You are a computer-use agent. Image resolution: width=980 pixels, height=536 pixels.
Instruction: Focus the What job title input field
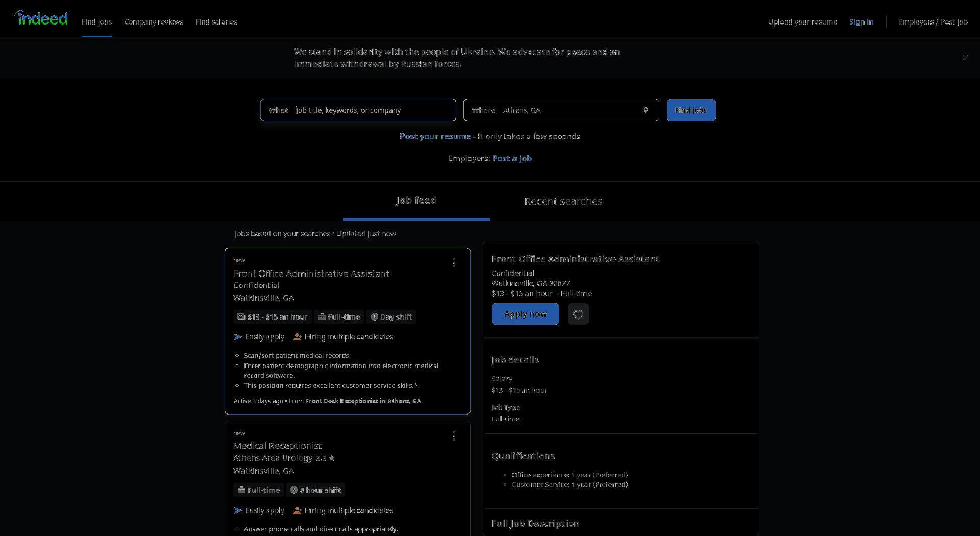pyautogui.click(x=358, y=110)
